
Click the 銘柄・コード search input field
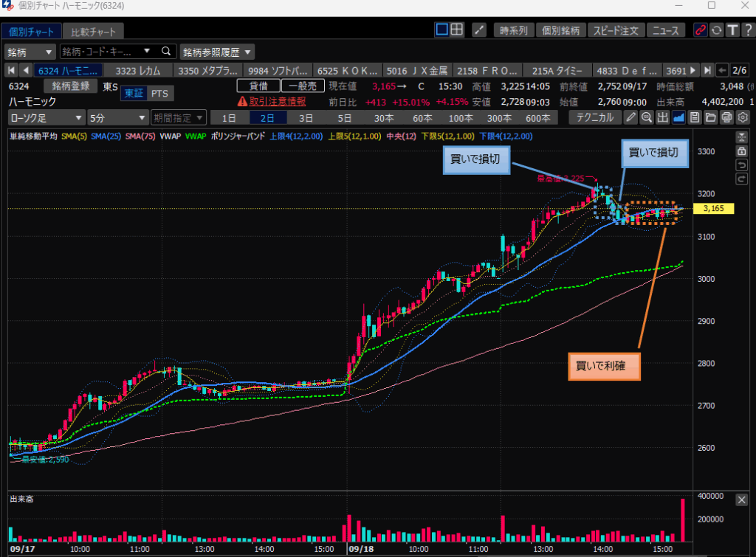[102, 52]
